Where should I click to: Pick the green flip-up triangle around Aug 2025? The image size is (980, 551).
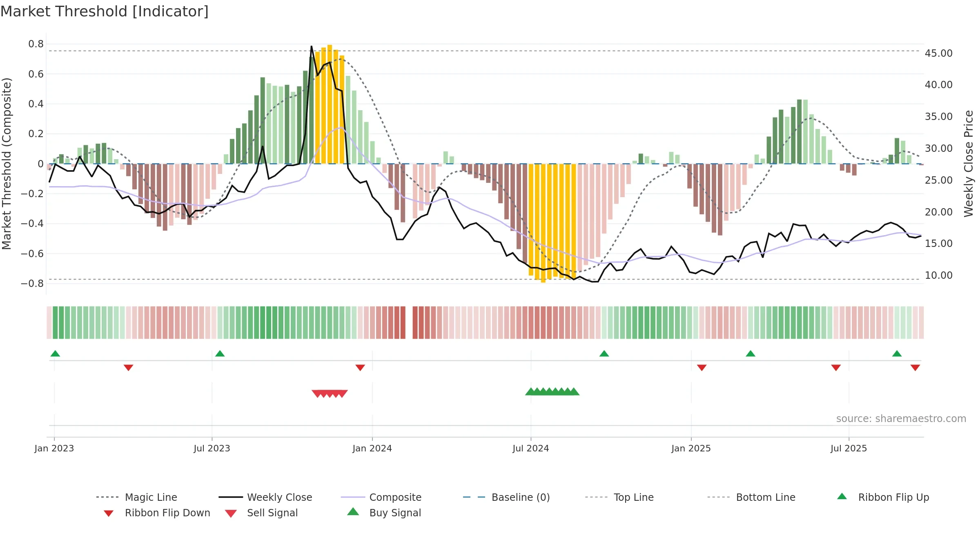[897, 353]
